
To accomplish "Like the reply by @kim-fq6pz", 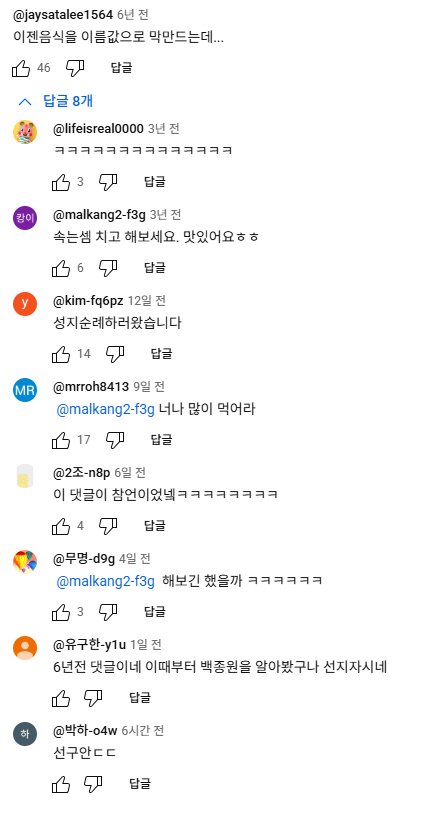I will pos(61,354).
